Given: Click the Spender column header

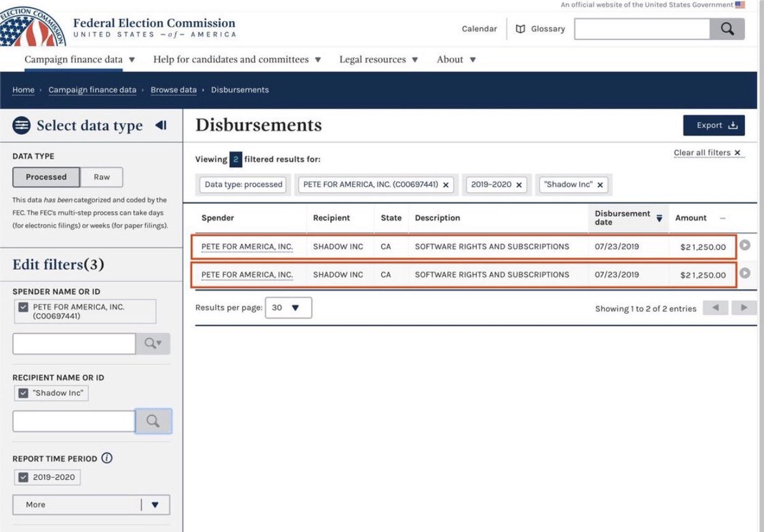Looking at the screenshot, I should pos(218,218).
